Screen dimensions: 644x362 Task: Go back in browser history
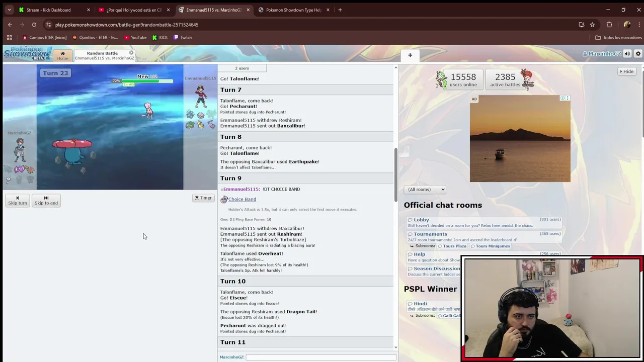click(x=10, y=25)
